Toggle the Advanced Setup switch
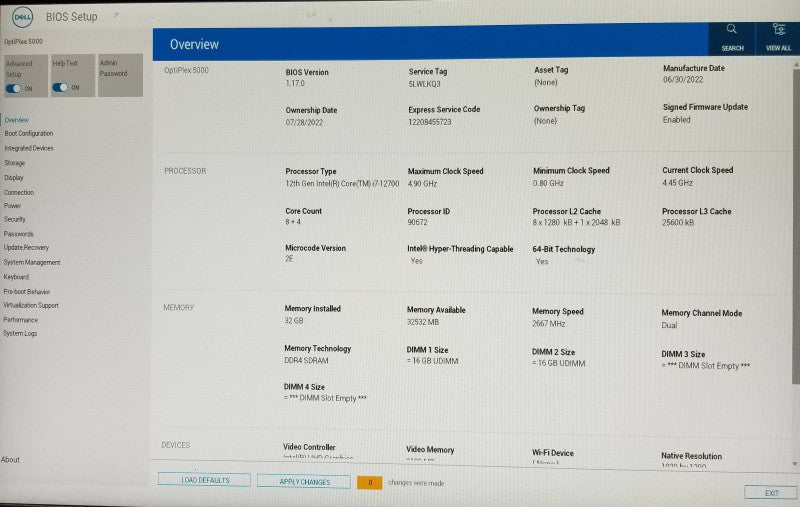The width and height of the screenshot is (800, 507). coord(13,88)
